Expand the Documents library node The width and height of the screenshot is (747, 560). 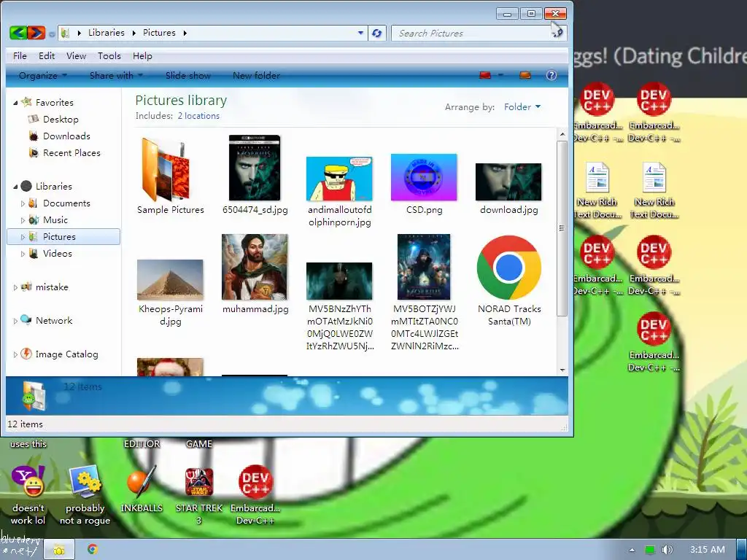click(x=23, y=203)
